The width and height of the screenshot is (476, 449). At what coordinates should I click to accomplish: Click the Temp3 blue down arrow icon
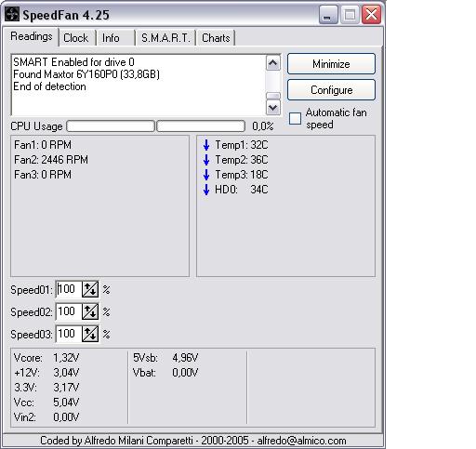click(x=206, y=175)
